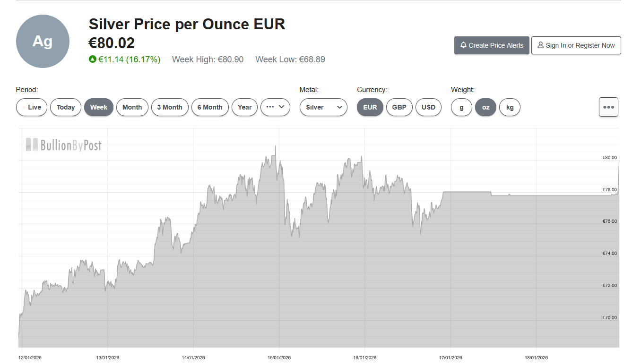Image resolution: width=641 pixels, height=364 pixels.
Task: Switch period to Live
Action: (32, 107)
